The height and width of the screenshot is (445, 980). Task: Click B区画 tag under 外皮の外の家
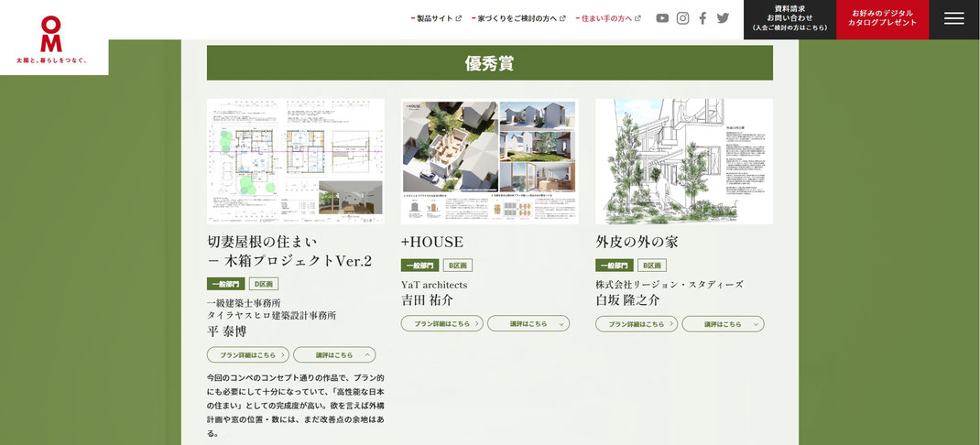click(652, 266)
